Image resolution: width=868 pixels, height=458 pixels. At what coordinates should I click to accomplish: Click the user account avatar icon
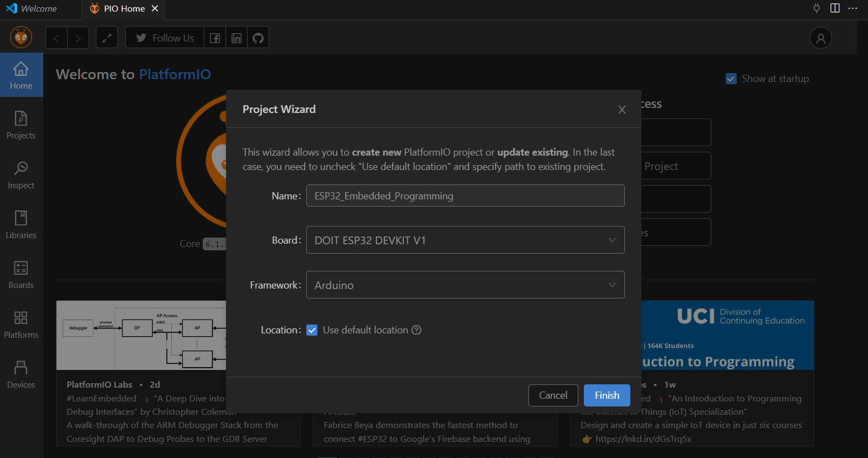point(821,38)
